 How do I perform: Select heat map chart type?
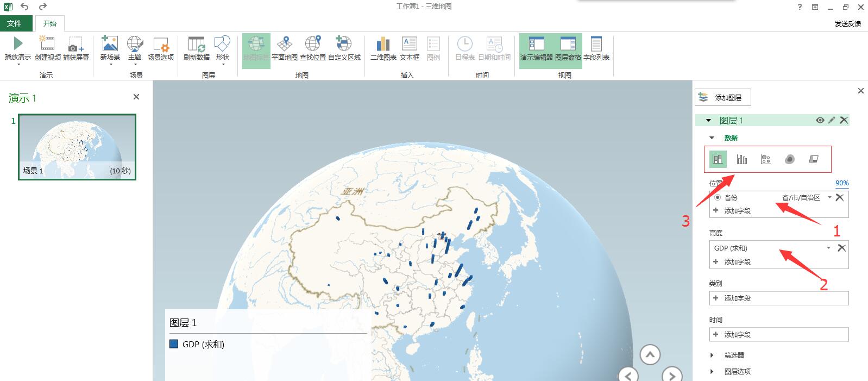click(790, 159)
